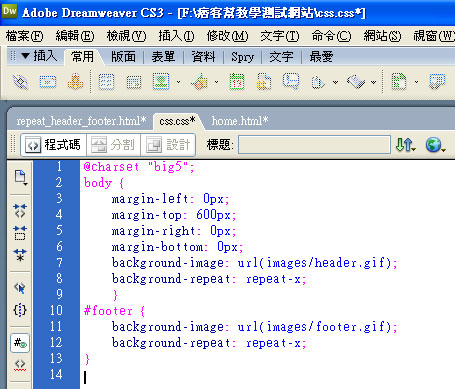Click the Server-Side Include icon

263,82
